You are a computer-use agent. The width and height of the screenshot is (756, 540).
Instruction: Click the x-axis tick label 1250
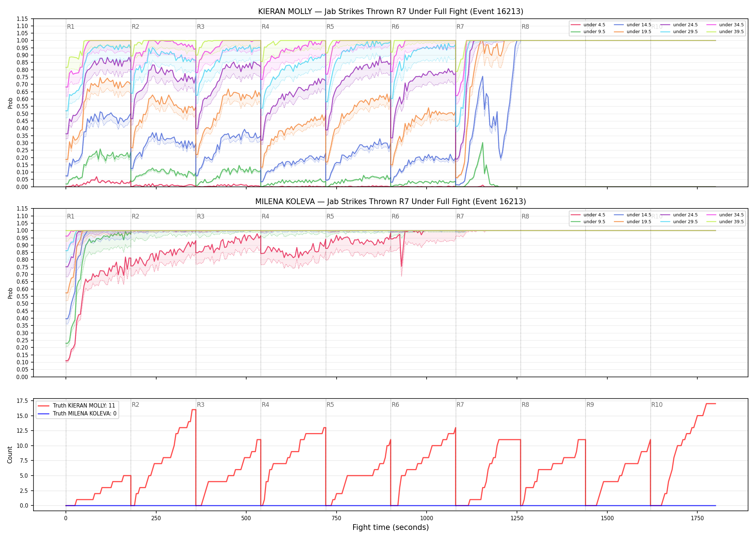(x=517, y=518)
